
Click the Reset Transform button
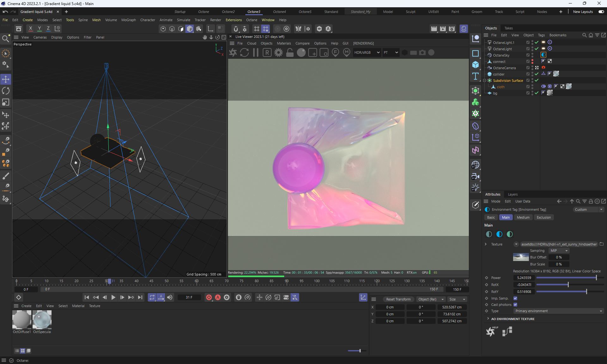point(398,299)
